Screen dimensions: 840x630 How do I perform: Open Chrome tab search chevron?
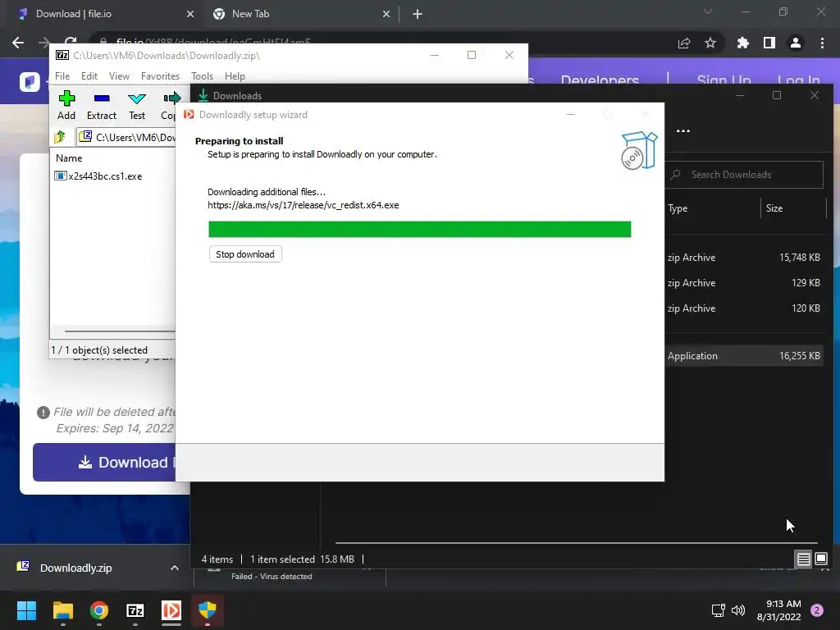(x=708, y=11)
